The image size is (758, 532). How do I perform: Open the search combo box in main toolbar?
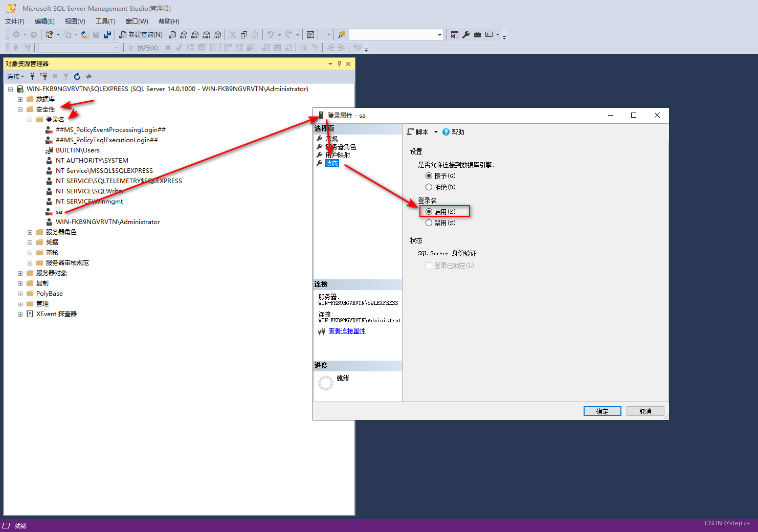(x=396, y=35)
